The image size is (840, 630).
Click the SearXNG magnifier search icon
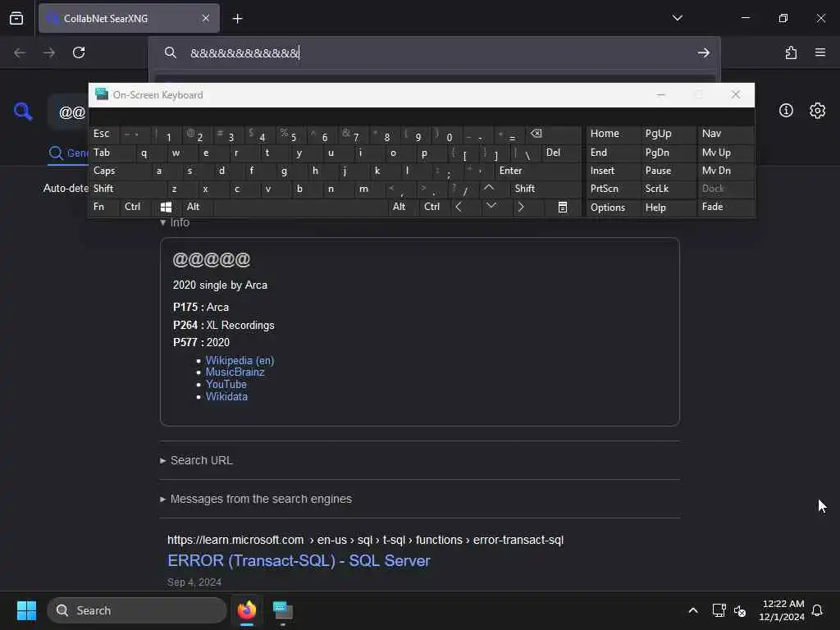coord(23,112)
